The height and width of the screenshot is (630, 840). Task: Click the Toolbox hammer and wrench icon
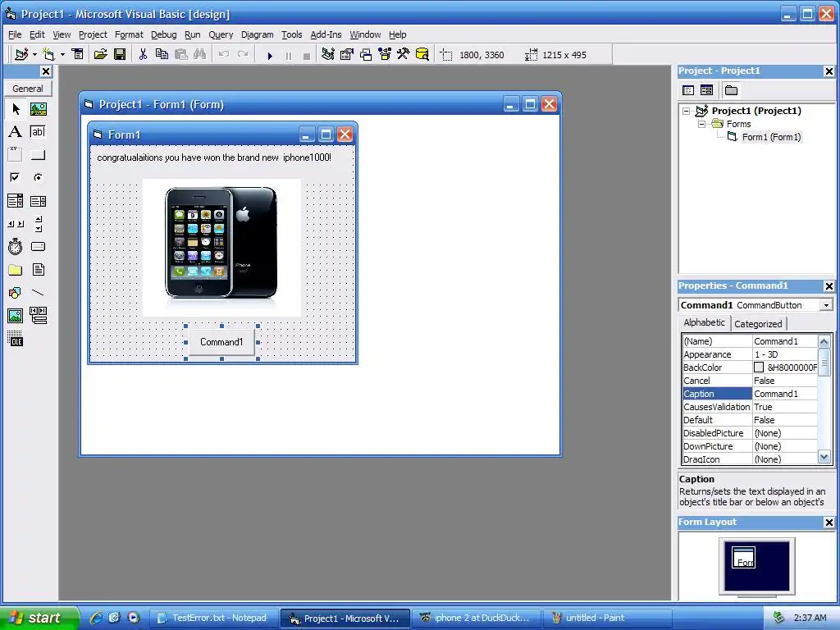pyautogui.click(x=404, y=55)
